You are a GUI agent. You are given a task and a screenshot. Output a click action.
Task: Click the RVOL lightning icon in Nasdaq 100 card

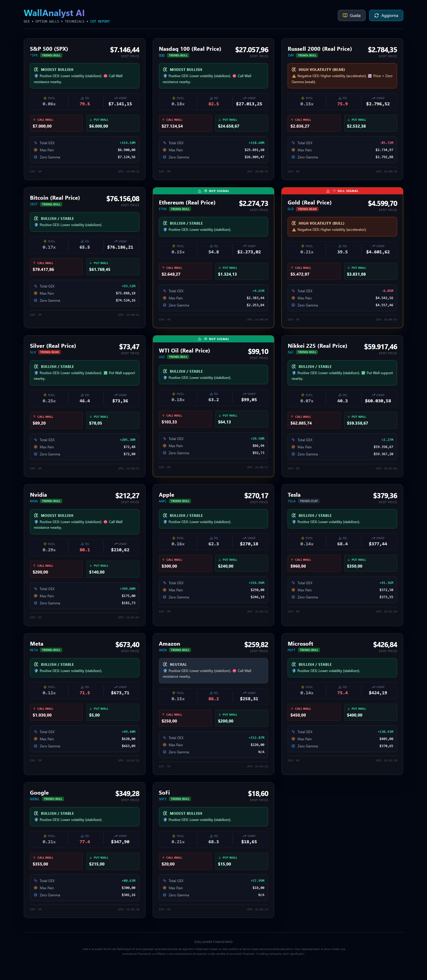pyautogui.click(x=174, y=98)
